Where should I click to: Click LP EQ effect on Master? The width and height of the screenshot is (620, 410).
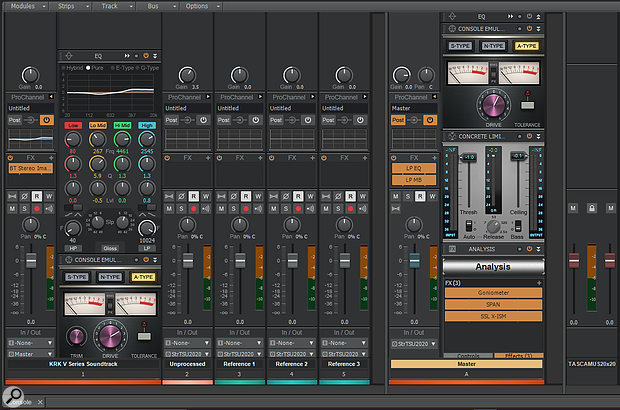[x=414, y=168]
